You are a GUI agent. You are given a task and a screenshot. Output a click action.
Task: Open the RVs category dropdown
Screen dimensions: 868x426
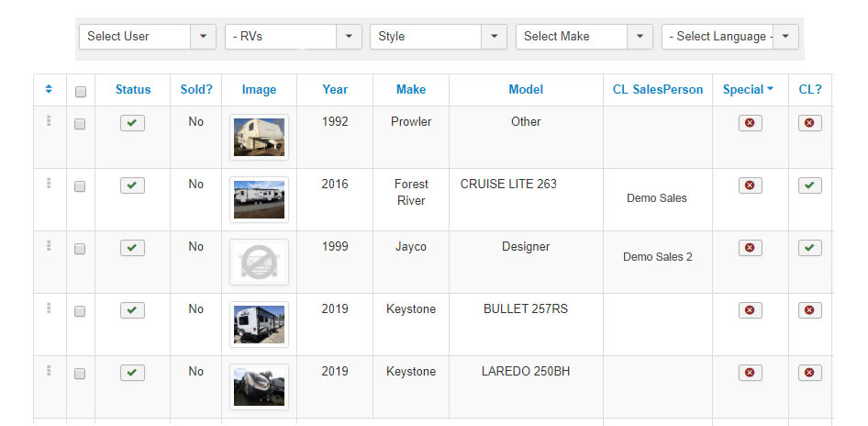click(294, 37)
